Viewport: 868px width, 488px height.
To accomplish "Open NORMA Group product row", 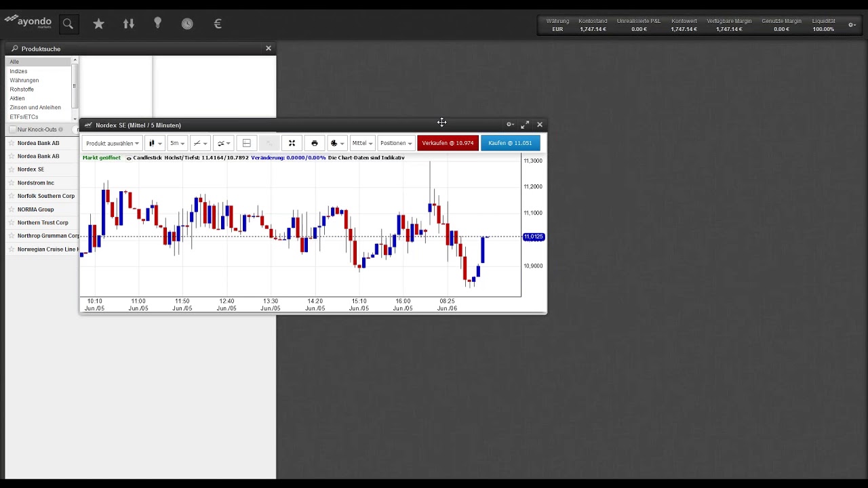I will (x=42, y=209).
